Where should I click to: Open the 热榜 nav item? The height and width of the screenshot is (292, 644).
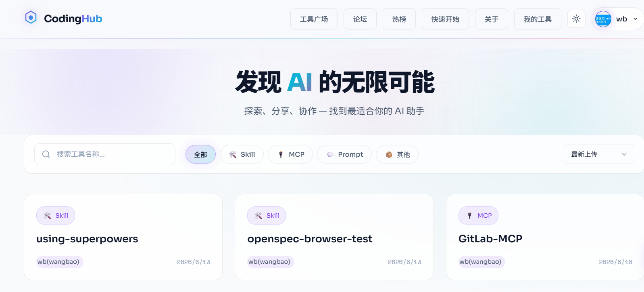399,19
